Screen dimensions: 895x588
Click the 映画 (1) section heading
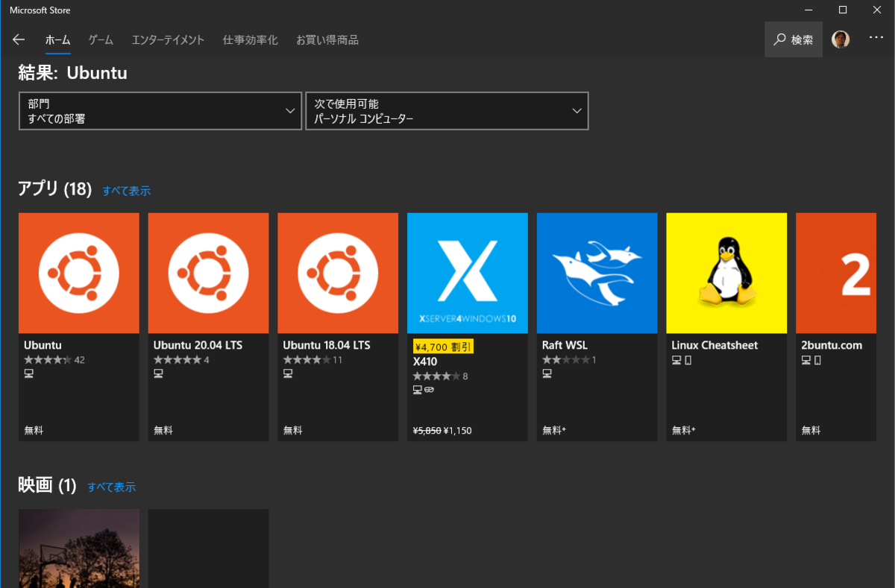click(x=47, y=486)
